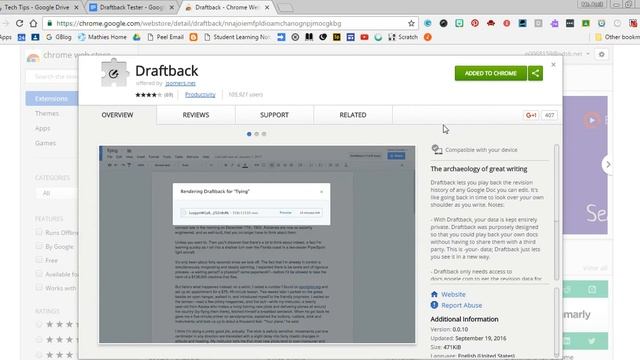Switch to the Reviews tab
Image resolution: width=640 pixels, height=360 pixels.
(196, 115)
